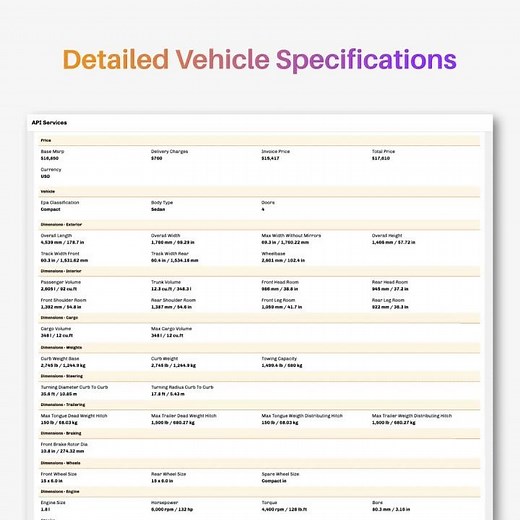520x520 pixels.
Task: Click the API Services heading
Action: click(49, 123)
